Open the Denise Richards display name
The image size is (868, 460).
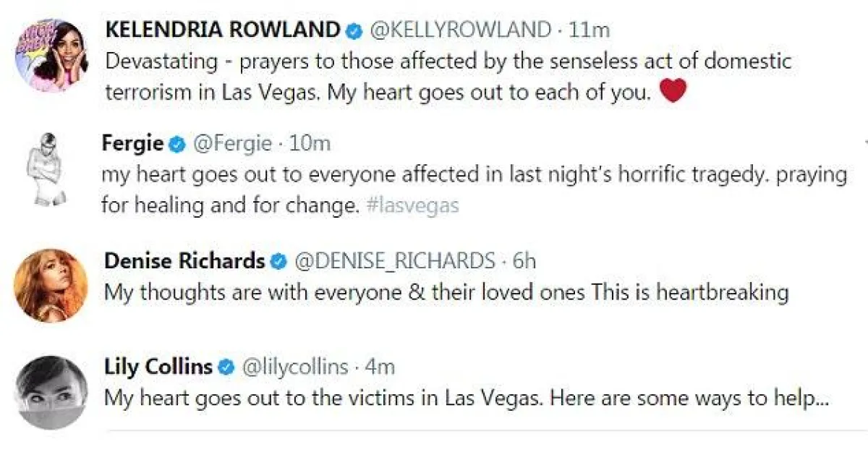[x=184, y=261]
